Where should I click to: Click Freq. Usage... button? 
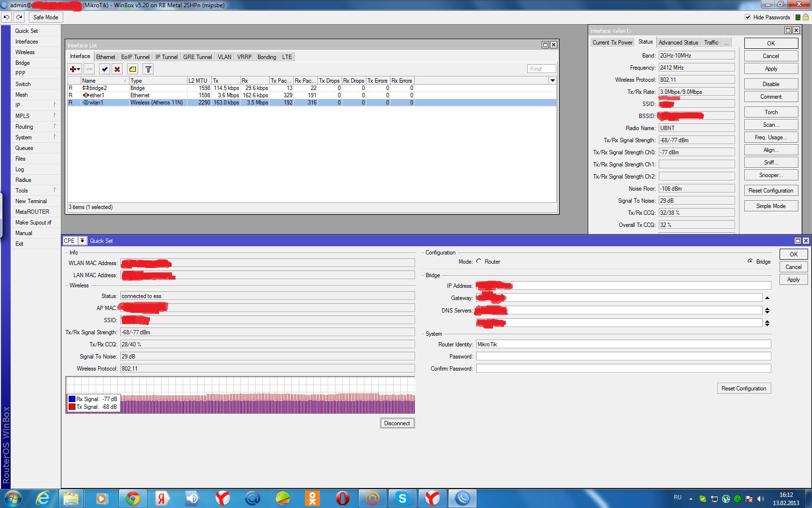click(x=771, y=137)
